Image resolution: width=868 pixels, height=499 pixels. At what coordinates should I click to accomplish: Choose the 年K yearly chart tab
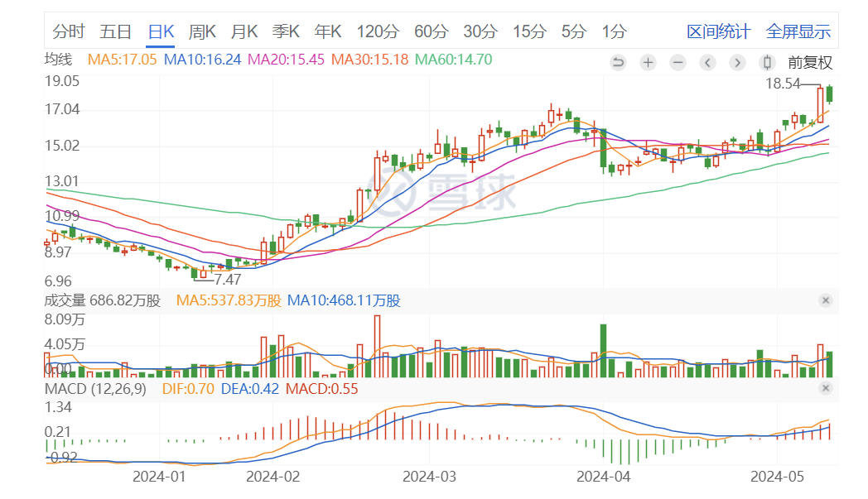pyautogui.click(x=328, y=31)
